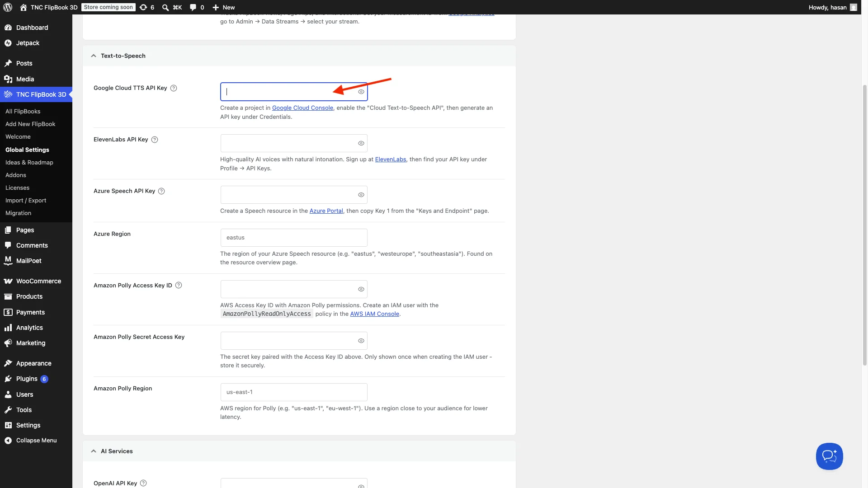
Task: Open the Appearance brush icon
Action: 8,363
